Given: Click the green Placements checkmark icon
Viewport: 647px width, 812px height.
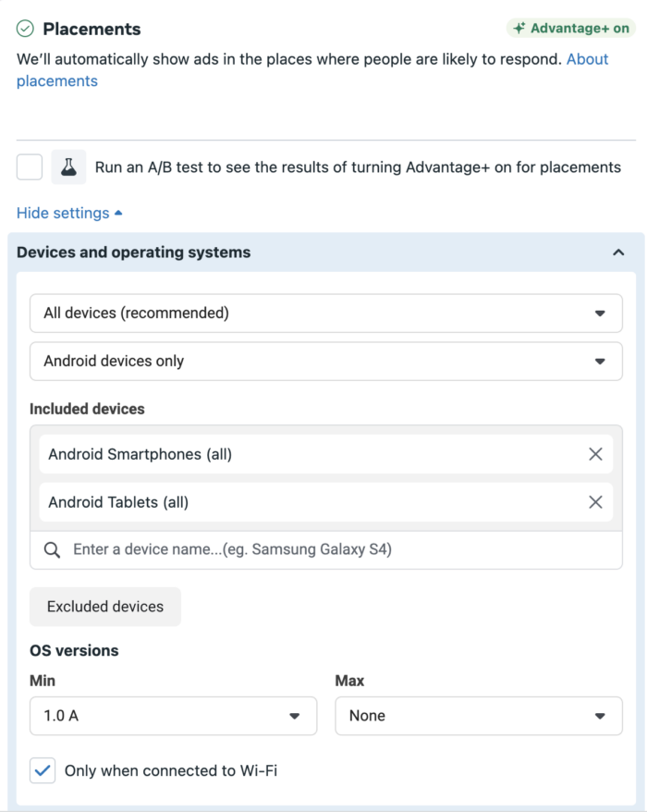Looking at the screenshot, I should click(x=25, y=29).
